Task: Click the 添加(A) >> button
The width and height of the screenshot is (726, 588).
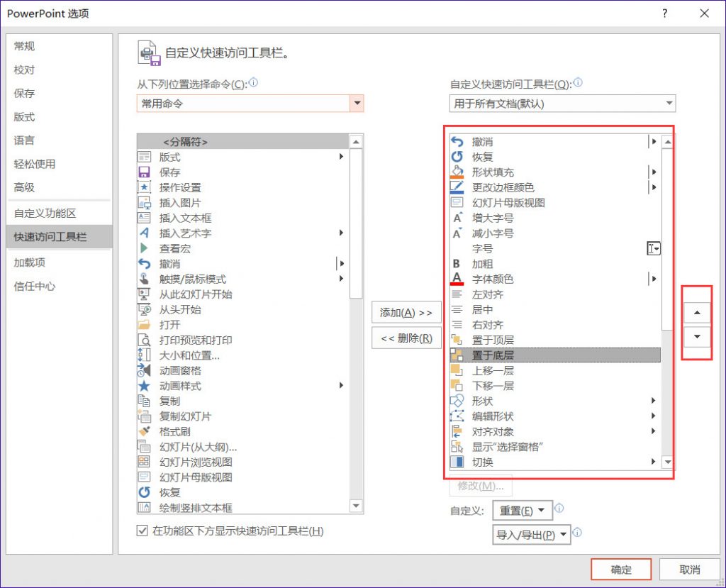Action: tap(406, 313)
